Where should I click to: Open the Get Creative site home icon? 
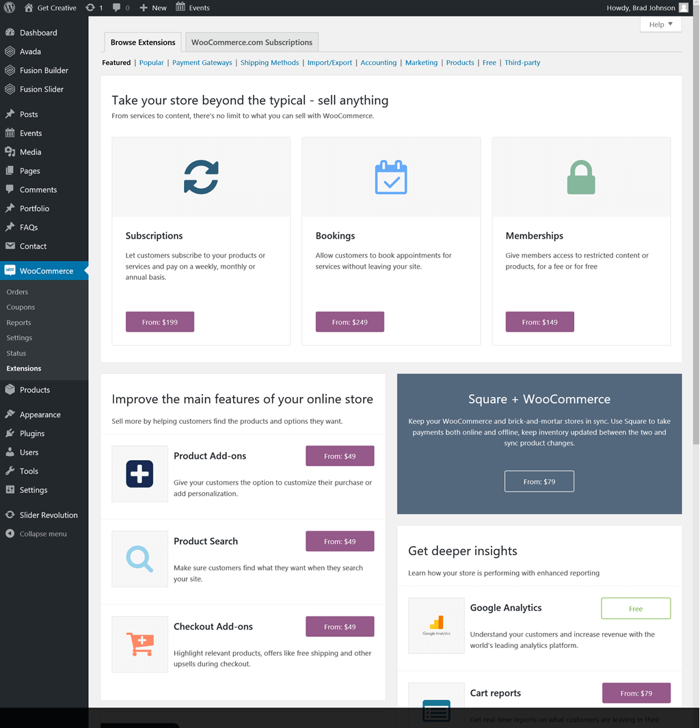(29, 8)
